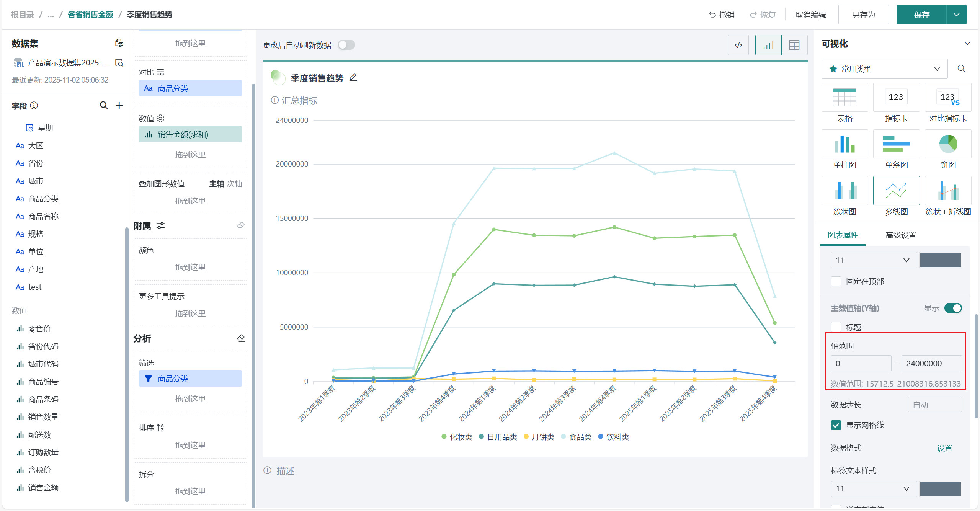Switch to table view icon
Viewport: 980px width, 511px height.
[x=794, y=45]
